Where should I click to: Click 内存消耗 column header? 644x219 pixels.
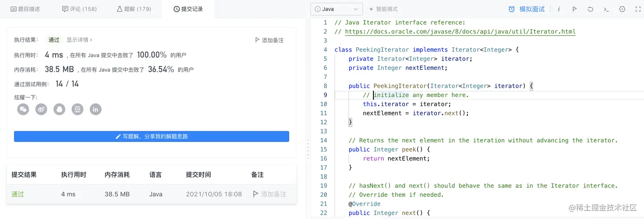117,175
